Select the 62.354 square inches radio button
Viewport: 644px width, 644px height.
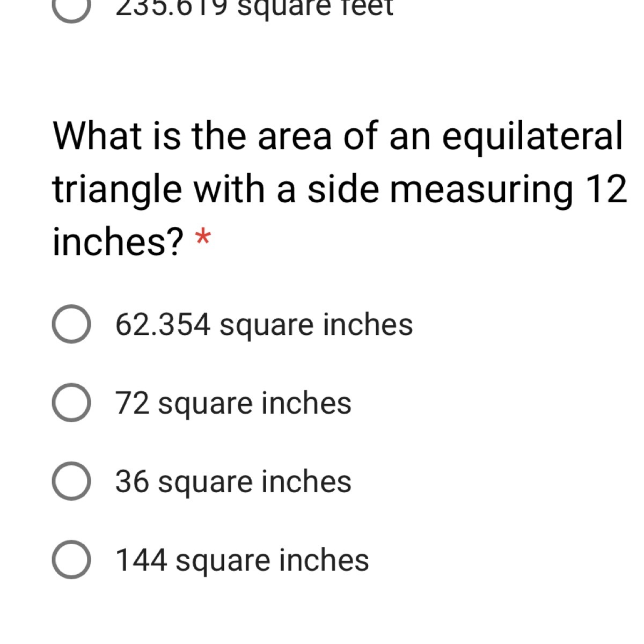click(71, 324)
